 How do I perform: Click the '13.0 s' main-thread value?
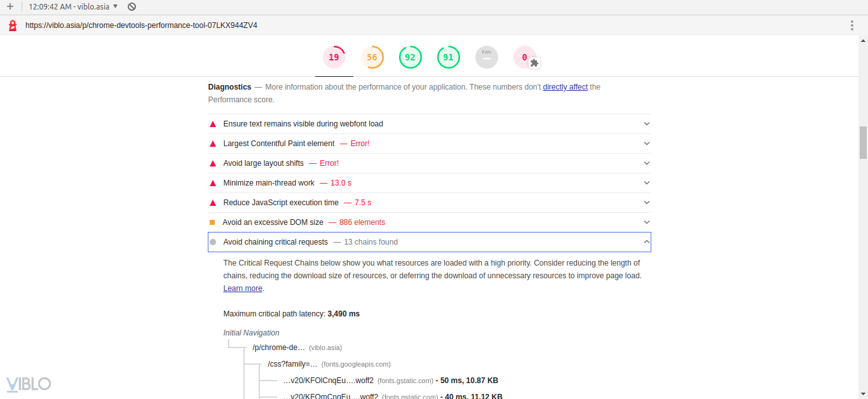(x=341, y=183)
